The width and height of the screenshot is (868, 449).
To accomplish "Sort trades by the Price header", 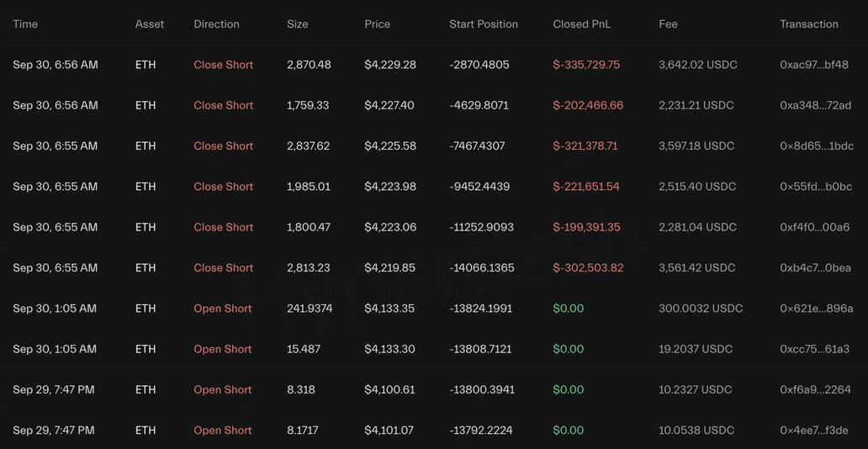I will point(377,24).
